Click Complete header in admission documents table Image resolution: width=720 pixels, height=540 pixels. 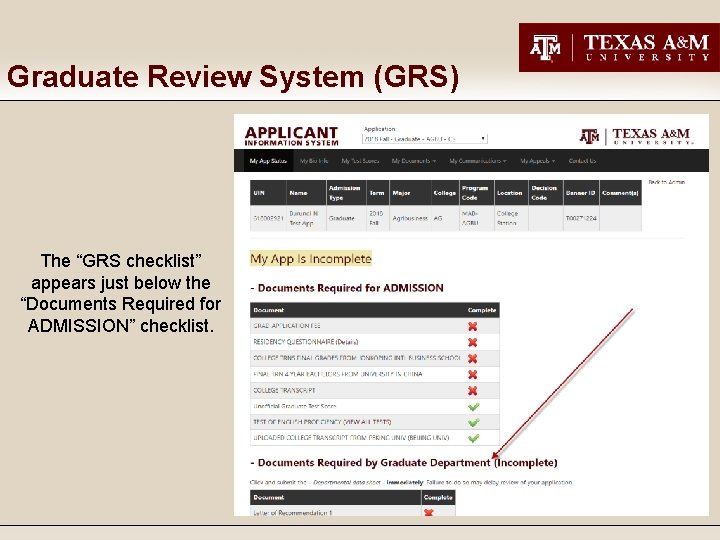482,310
